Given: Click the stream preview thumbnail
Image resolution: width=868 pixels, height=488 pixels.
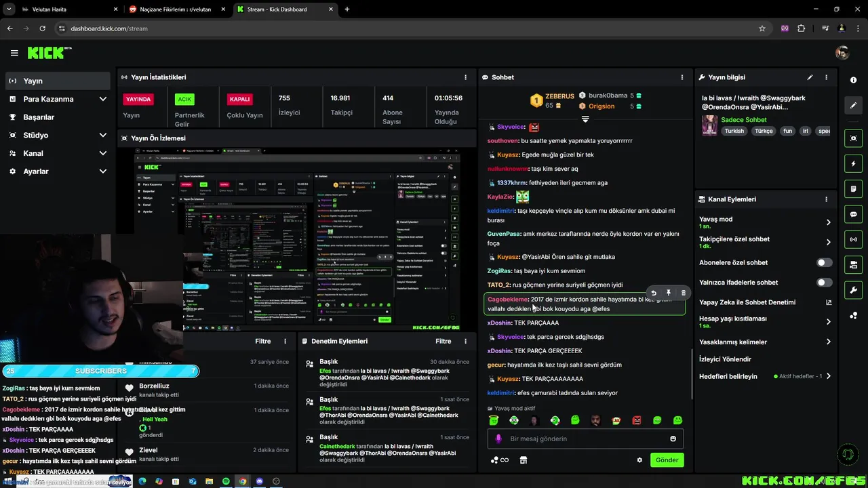Looking at the screenshot, I should point(296,239).
